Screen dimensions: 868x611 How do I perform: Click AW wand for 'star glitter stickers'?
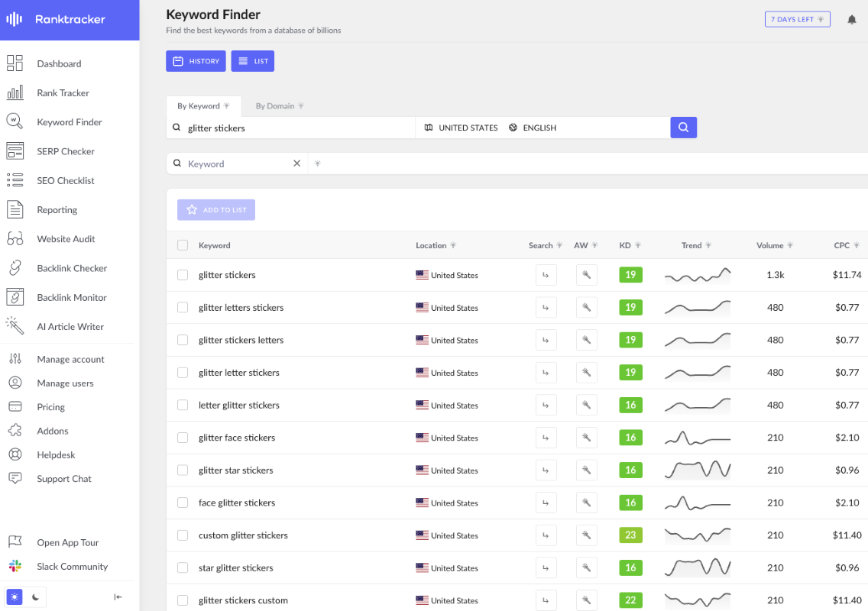[586, 567]
